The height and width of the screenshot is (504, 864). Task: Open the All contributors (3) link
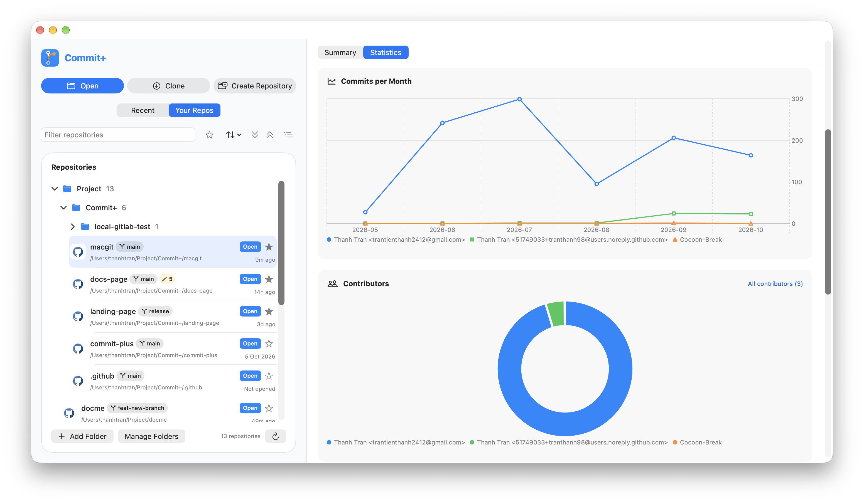pos(775,284)
